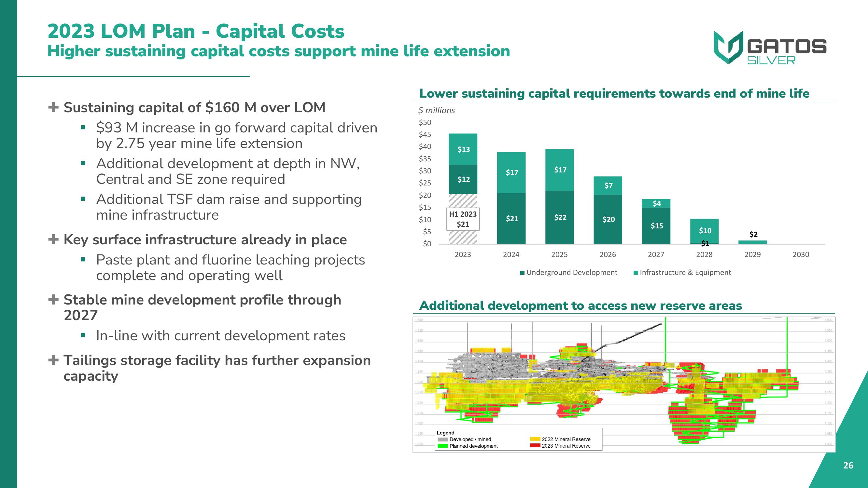Click the subtitle 'Higher sustaining capital costs support mine life extension'

279,51
